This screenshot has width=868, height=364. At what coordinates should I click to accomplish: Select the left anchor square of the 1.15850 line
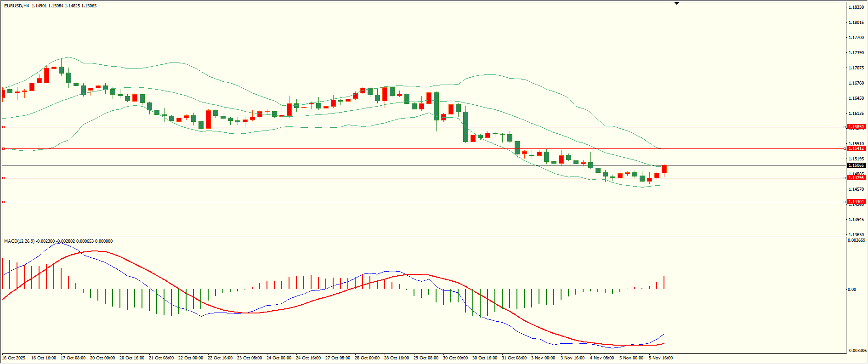coord(4,127)
